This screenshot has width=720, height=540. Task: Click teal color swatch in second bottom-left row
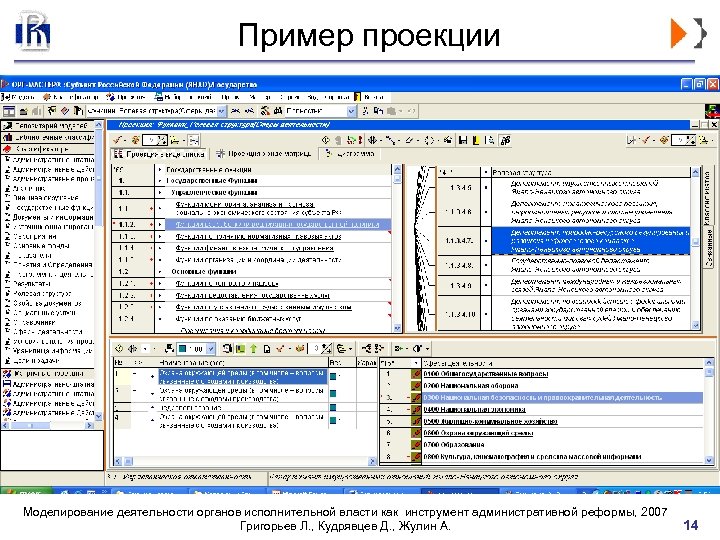[333, 393]
